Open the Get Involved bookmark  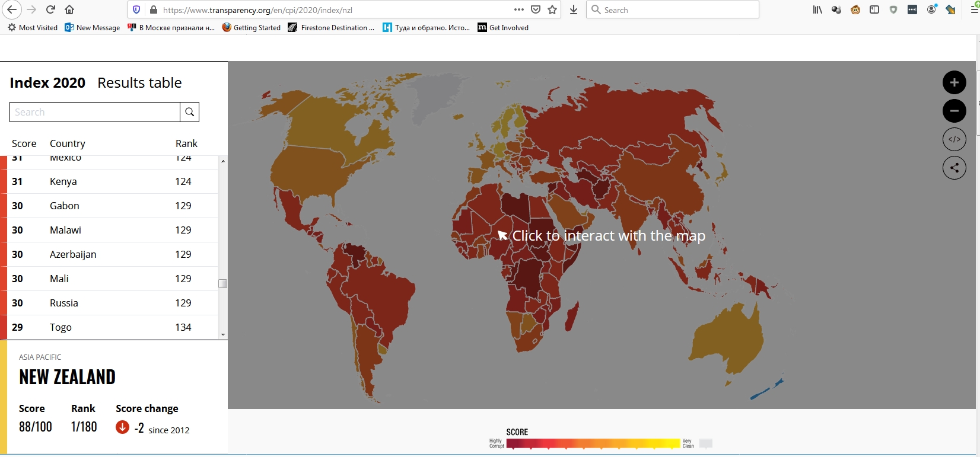pos(503,27)
